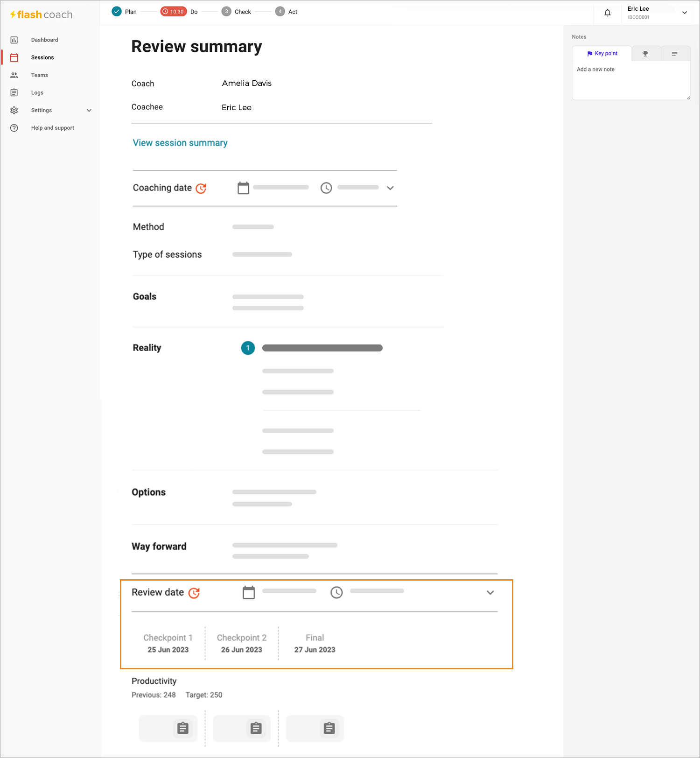
Task: Select the Key point notes tab
Action: click(602, 54)
